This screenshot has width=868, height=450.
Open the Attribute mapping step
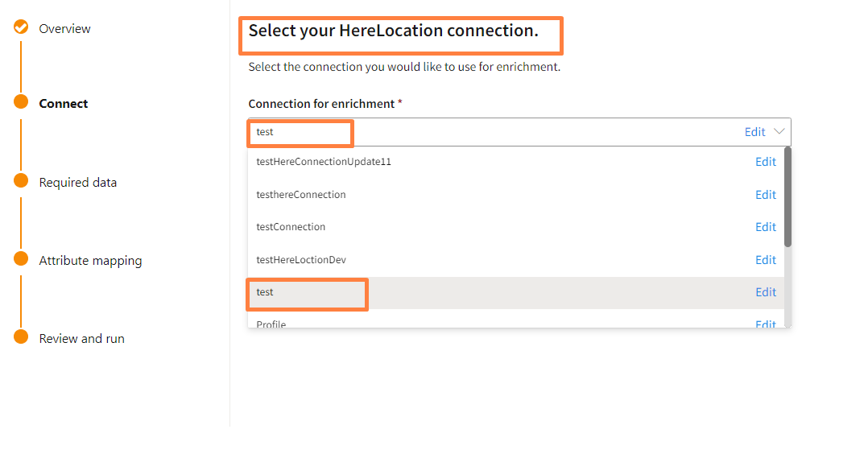point(90,261)
